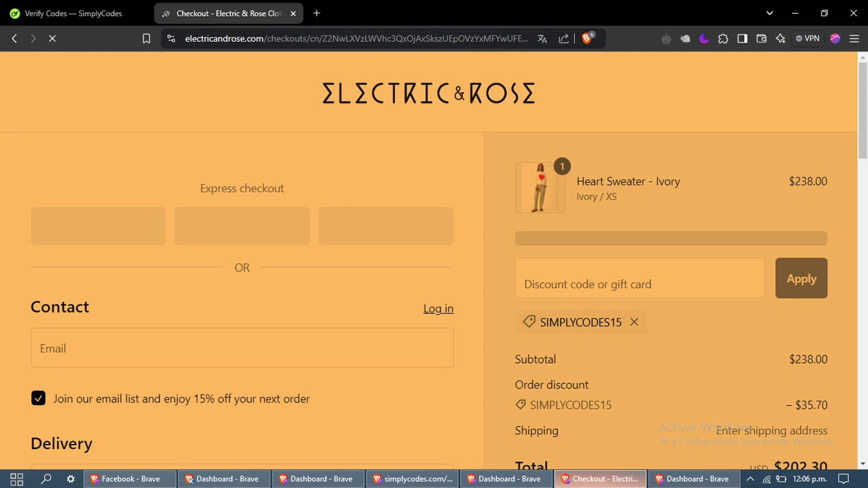
Task: Click the Discount code or gift card field
Action: tap(639, 278)
